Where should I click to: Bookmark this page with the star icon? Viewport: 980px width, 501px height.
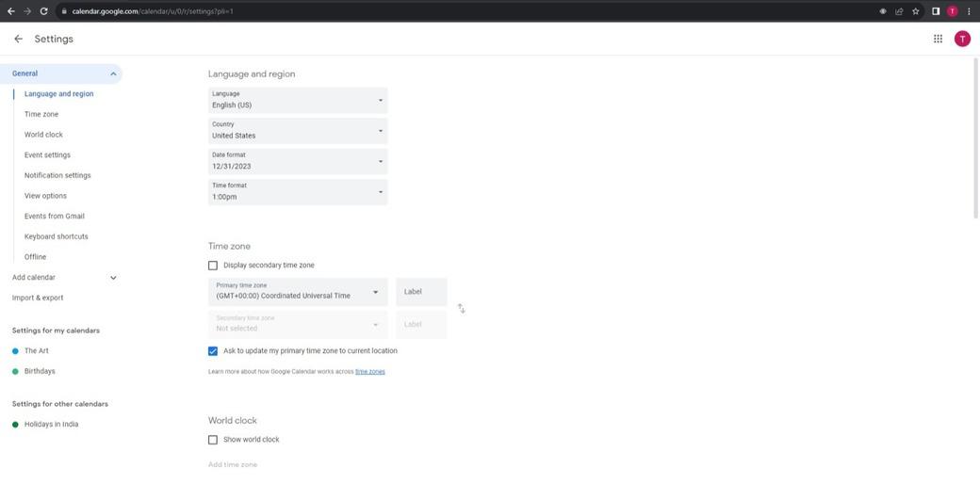(x=915, y=11)
